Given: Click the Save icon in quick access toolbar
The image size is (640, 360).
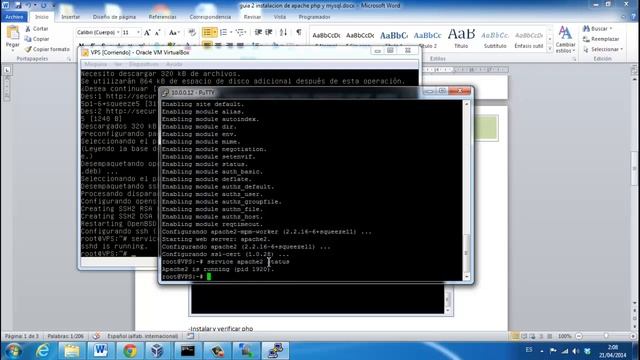Looking at the screenshot, I should coord(18,5).
